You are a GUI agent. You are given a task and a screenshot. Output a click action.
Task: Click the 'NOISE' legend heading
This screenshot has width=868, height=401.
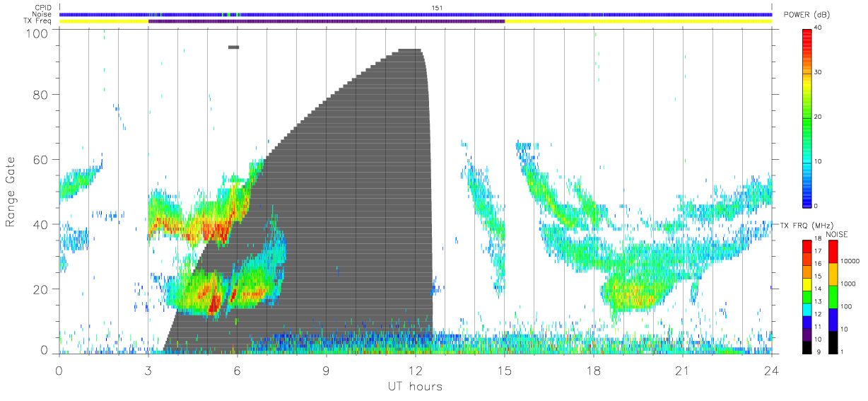coord(837,234)
